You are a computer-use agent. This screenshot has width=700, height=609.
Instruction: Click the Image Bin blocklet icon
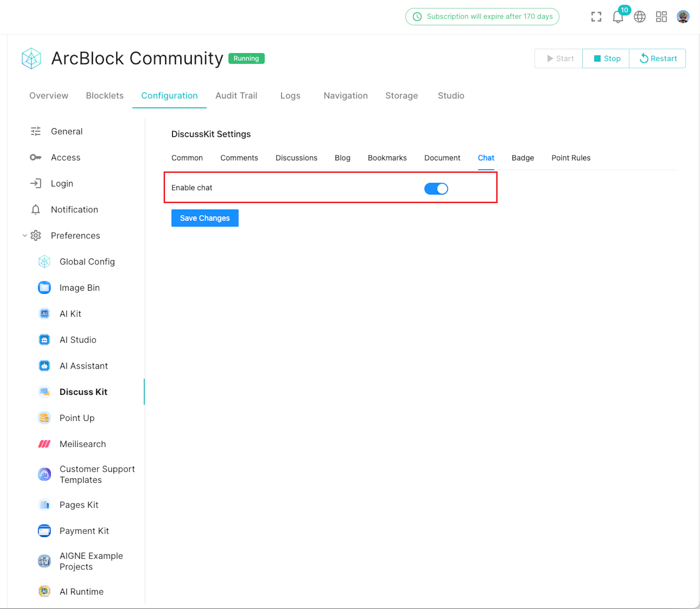pos(44,287)
